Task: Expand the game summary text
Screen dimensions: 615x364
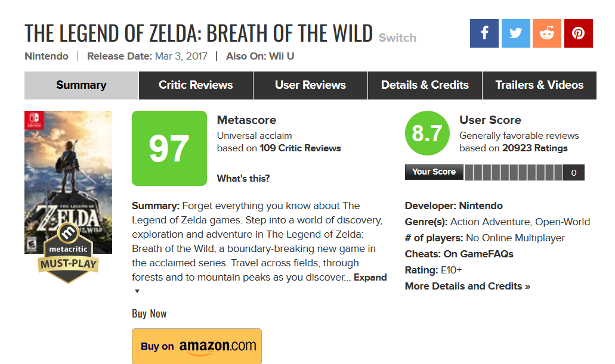Action: pos(370,278)
